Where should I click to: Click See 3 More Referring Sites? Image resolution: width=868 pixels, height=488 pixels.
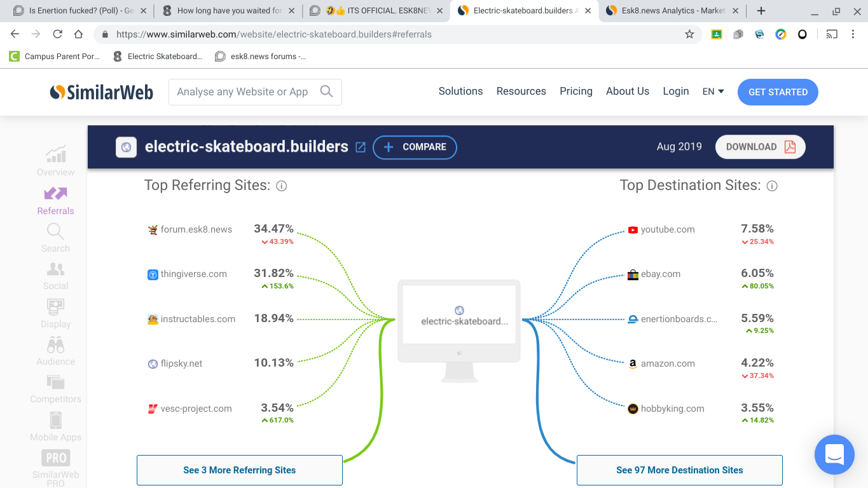240,470
